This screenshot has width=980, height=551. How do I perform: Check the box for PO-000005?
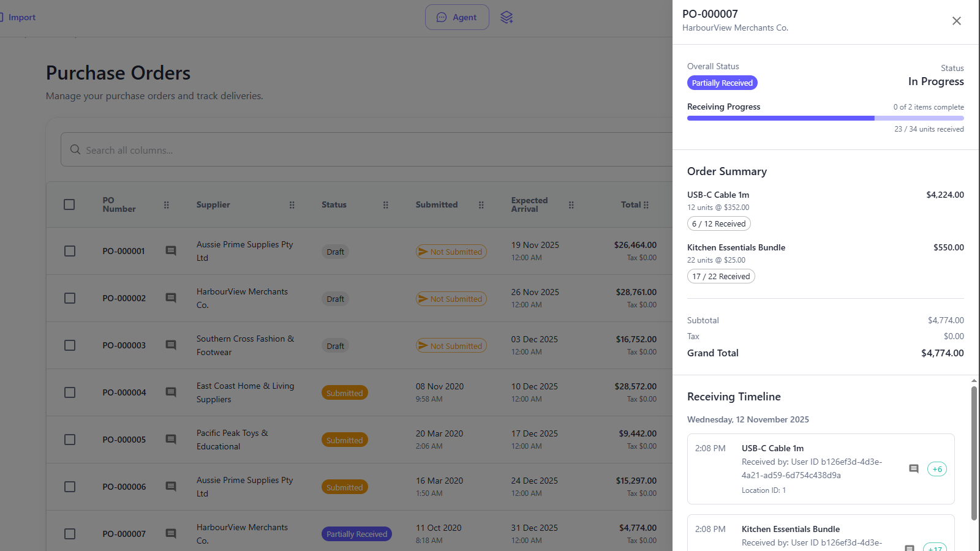(70, 440)
